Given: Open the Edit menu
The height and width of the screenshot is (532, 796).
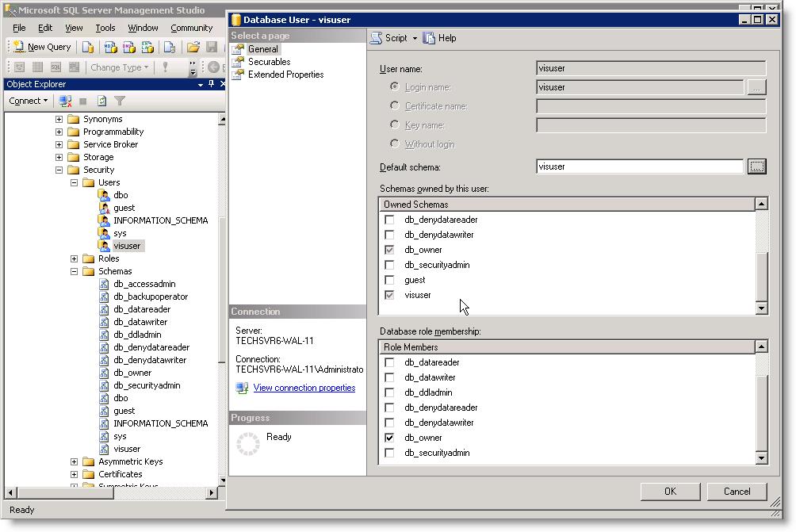Looking at the screenshot, I should pyautogui.click(x=45, y=28).
